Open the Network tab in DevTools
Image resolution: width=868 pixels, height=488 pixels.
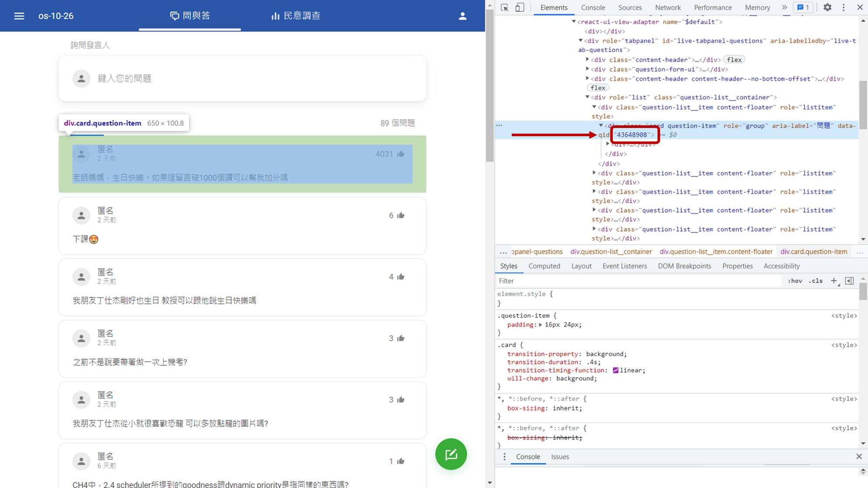coord(667,7)
